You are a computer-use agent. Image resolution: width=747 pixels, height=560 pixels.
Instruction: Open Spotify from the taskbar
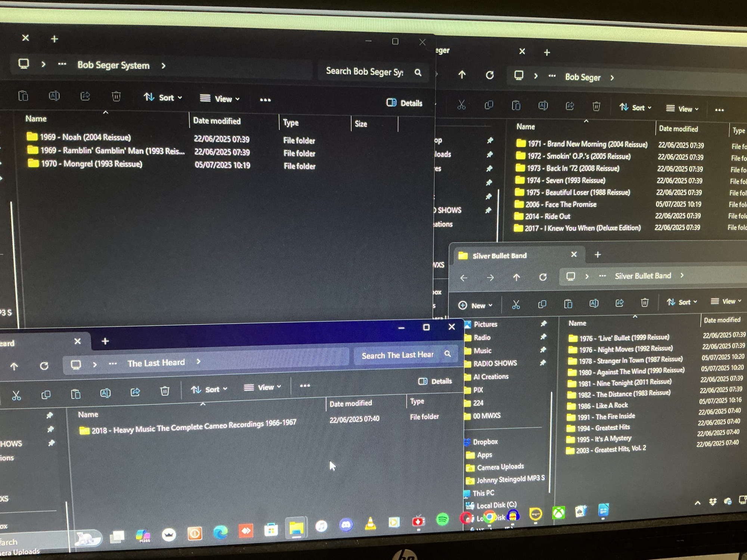(442, 519)
